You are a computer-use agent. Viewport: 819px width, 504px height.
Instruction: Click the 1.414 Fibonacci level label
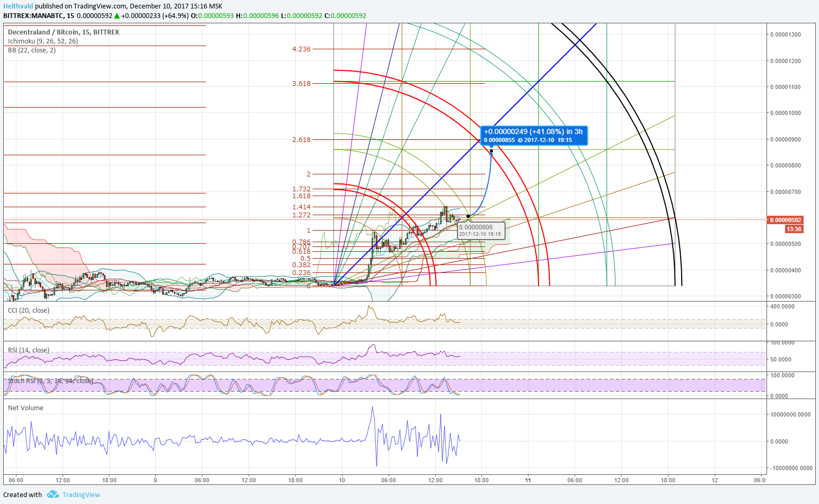[301, 207]
